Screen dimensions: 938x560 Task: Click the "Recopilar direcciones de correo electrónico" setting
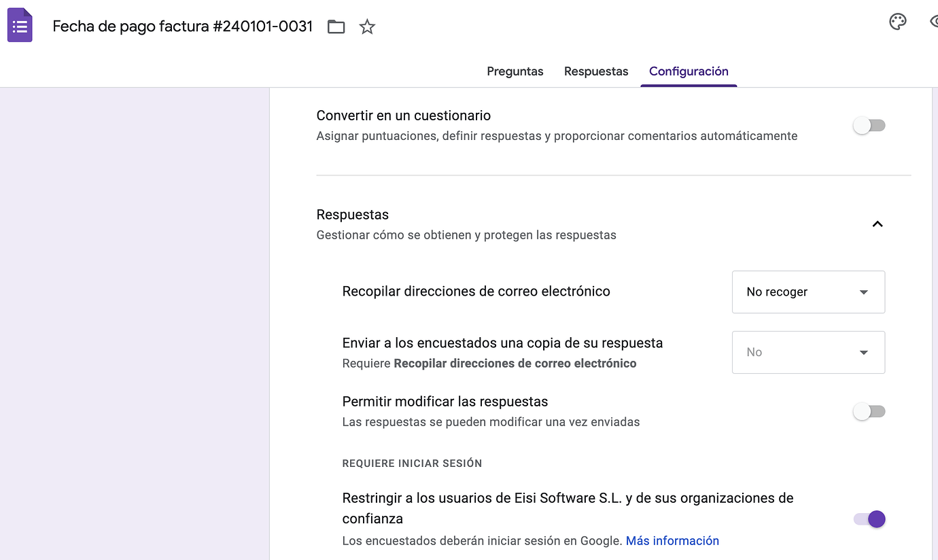(476, 290)
